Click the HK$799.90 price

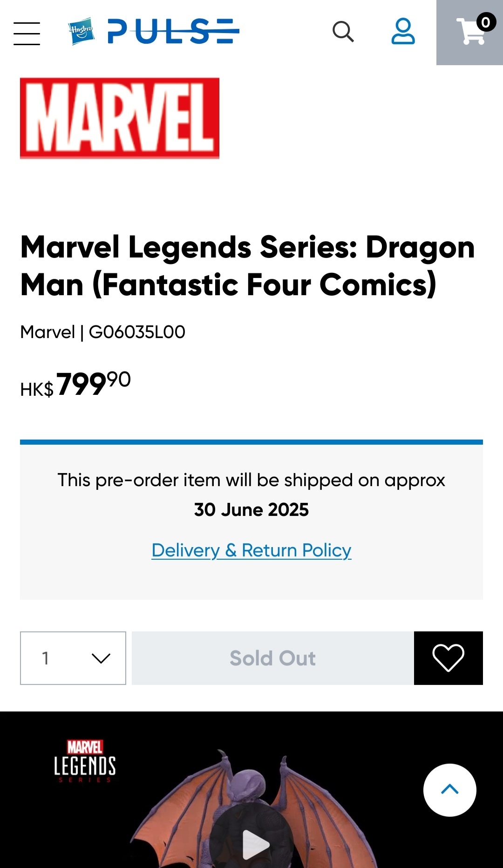coord(75,385)
